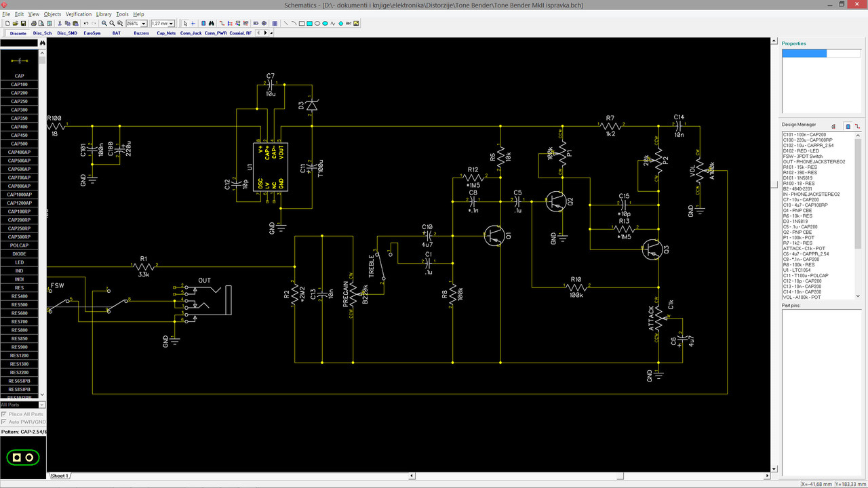
Task: Click the component list vertical scrollbar
Action: click(42, 224)
